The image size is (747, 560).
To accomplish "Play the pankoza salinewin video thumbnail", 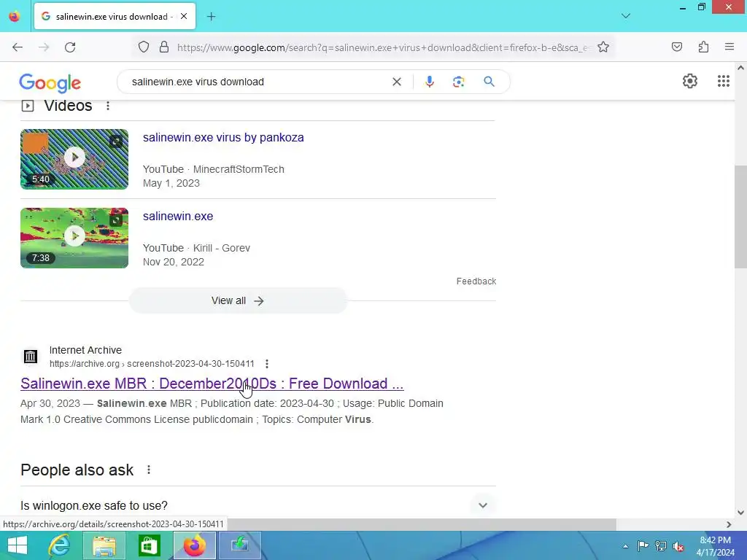I will click(74, 159).
